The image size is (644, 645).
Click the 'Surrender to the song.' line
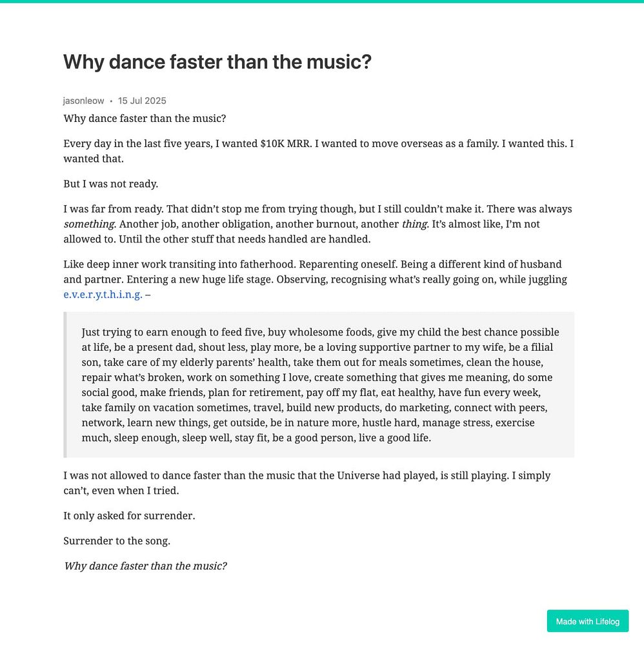pos(117,541)
